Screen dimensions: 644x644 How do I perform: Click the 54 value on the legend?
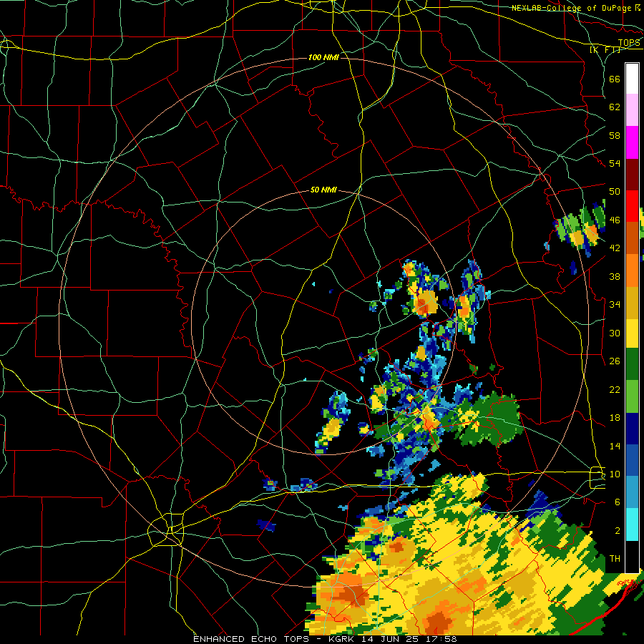click(615, 163)
